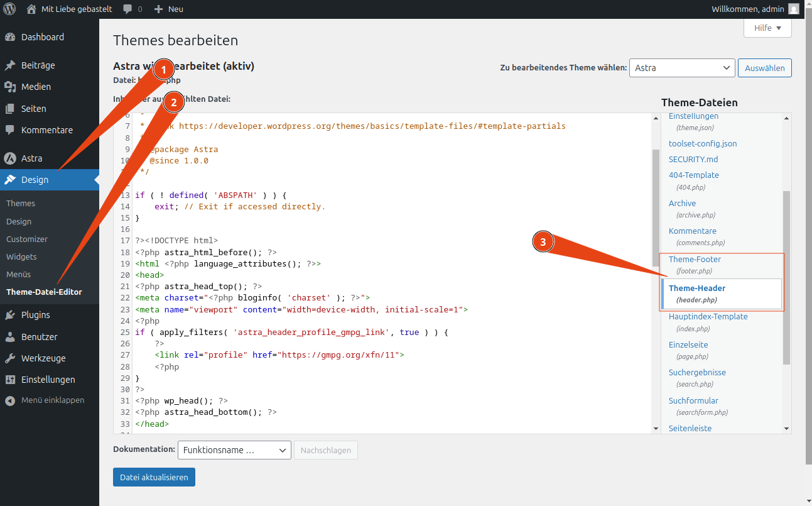This screenshot has width=812, height=506.
Task: Open SECURITY.md in Theme-Dateien
Action: (693, 159)
